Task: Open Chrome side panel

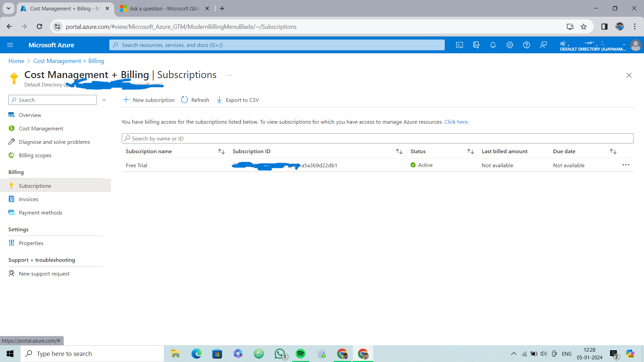Action: click(604, 26)
